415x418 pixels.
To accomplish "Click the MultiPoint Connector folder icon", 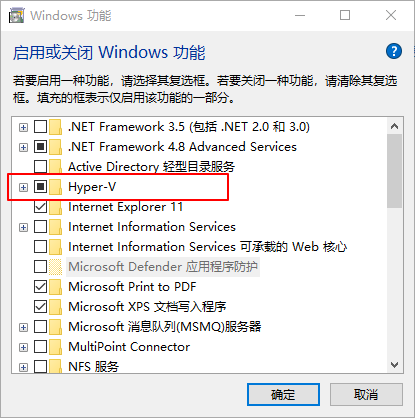I will (x=55, y=347).
